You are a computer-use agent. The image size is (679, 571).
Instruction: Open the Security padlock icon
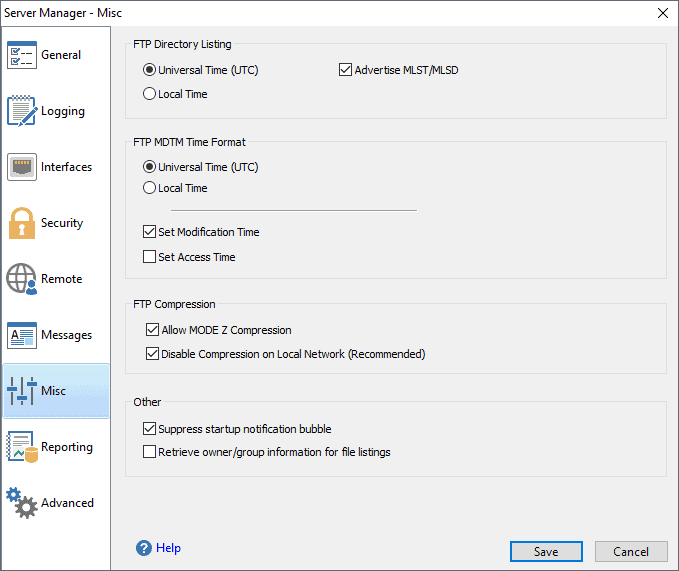[22, 223]
